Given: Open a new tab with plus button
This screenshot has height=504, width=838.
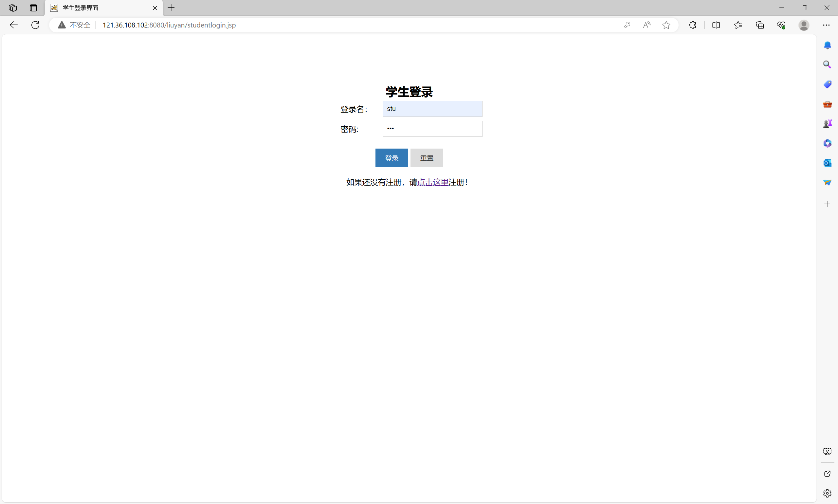Looking at the screenshot, I should 171,8.
